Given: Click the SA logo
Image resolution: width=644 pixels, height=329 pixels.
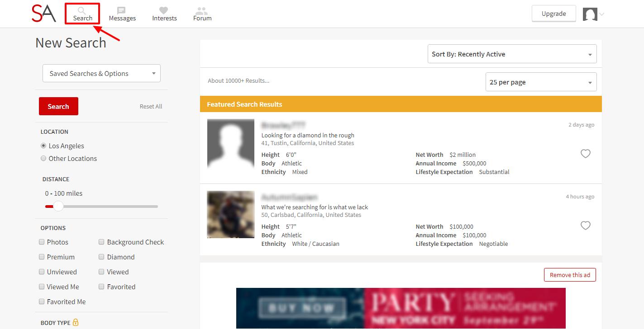Looking at the screenshot, I should click(x=44, y=14).
